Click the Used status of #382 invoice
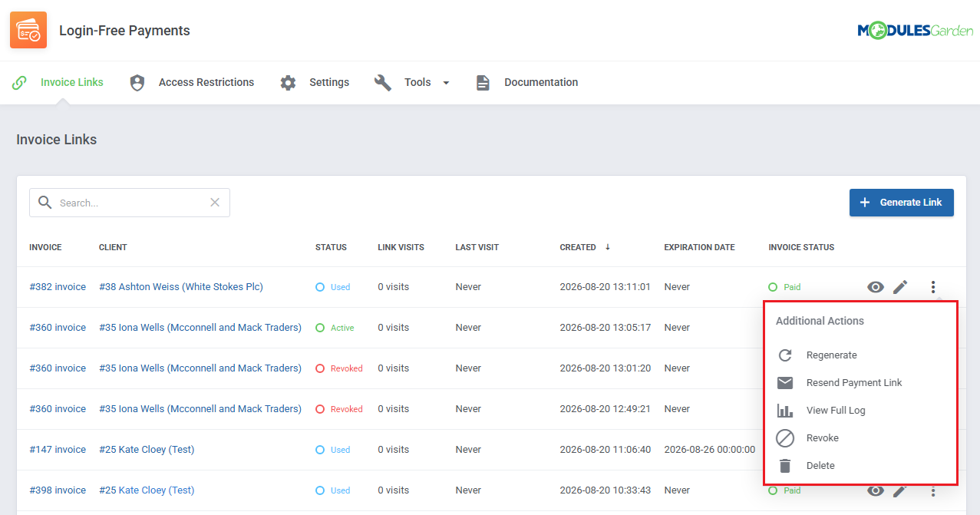This screenshot has height=515, width=980. (333, 287)
